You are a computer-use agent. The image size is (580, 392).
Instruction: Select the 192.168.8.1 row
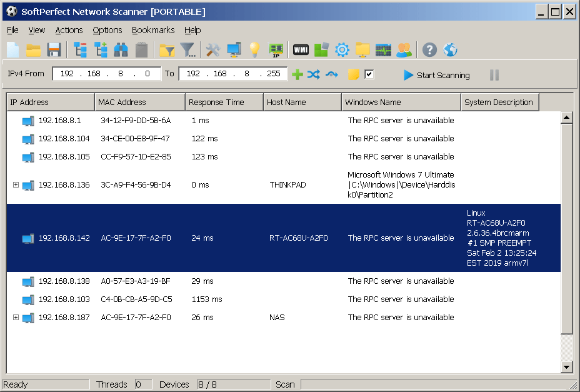283,120
